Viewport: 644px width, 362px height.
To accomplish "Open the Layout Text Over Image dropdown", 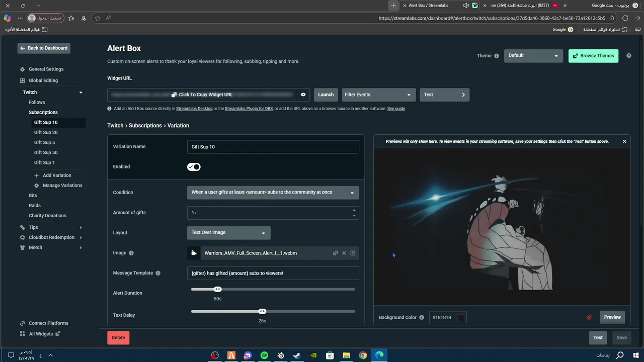I will pyautogui.click(x=228, y=233).
